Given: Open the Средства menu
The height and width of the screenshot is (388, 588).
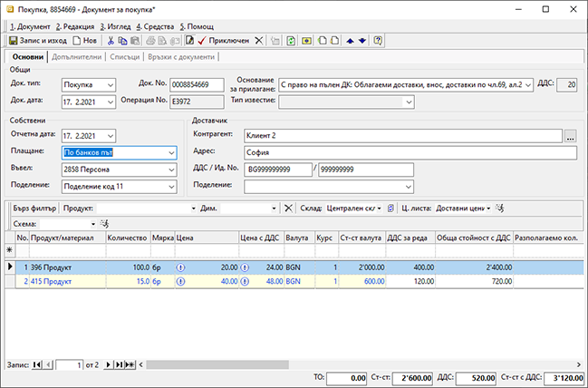Looking at the screenshot, I should [156, 26].
